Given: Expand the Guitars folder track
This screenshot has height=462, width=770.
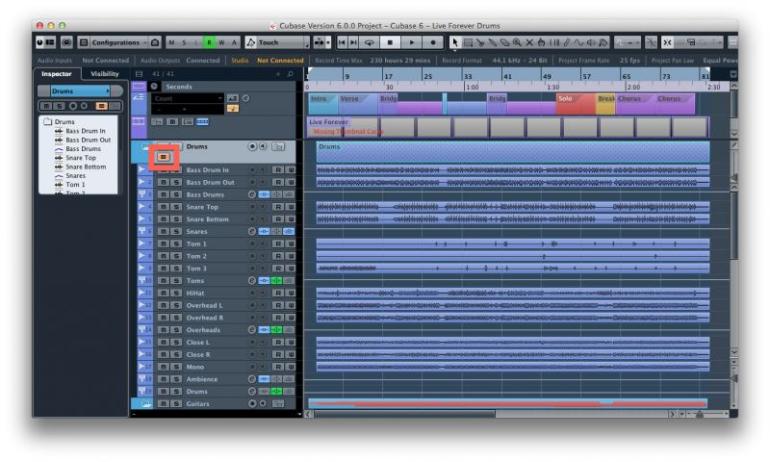Looking at the screenshot, I should [x=145, y=404].
